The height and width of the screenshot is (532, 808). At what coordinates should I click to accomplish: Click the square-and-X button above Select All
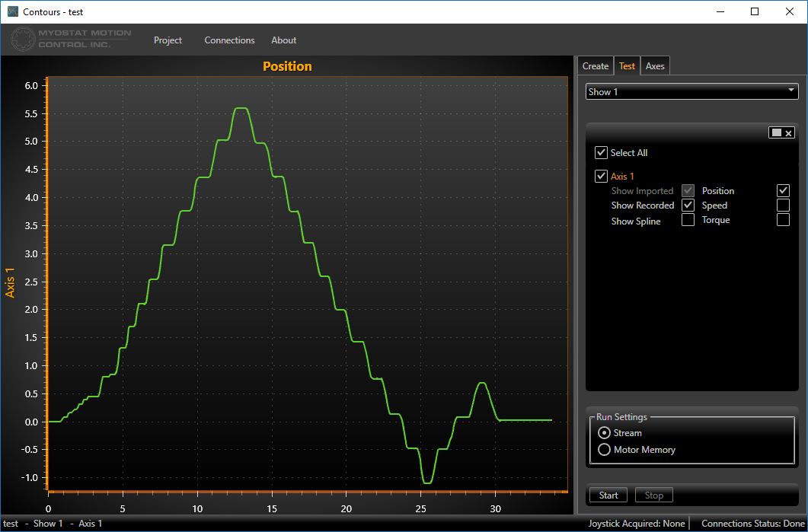click(x=782, y=133)
